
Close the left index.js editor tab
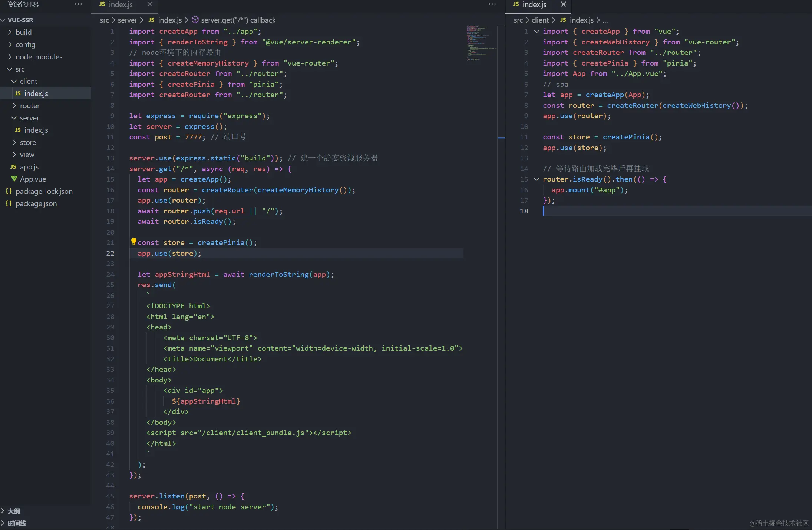[150, 4]
